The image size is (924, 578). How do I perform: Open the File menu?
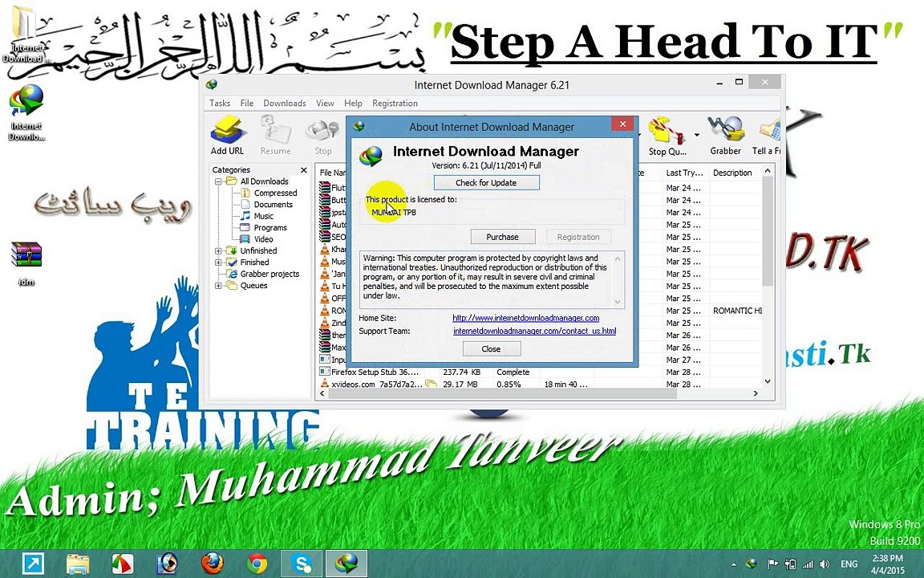pos(247,104)
